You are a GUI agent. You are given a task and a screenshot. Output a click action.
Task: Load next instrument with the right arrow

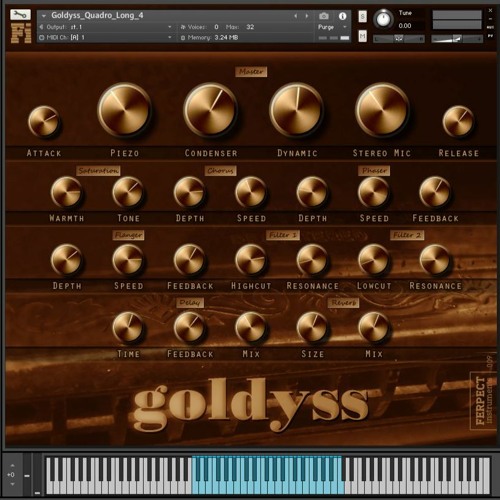click(307, 16)
